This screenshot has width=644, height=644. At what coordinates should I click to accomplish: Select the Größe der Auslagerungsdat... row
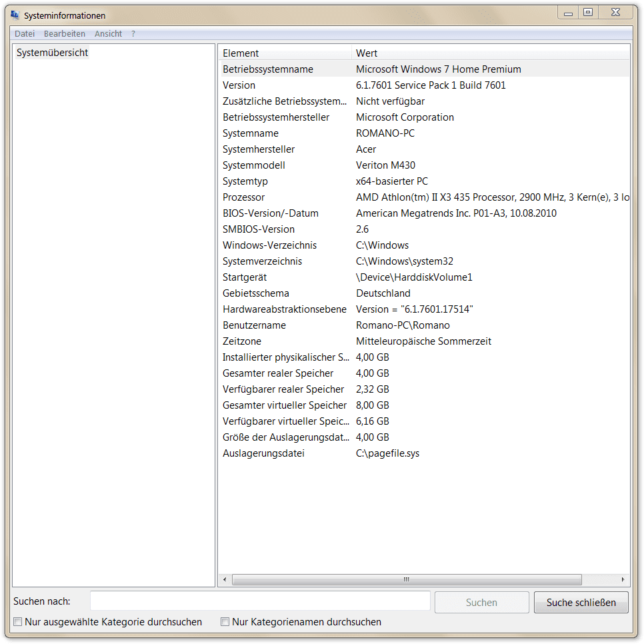pos(425,437)
